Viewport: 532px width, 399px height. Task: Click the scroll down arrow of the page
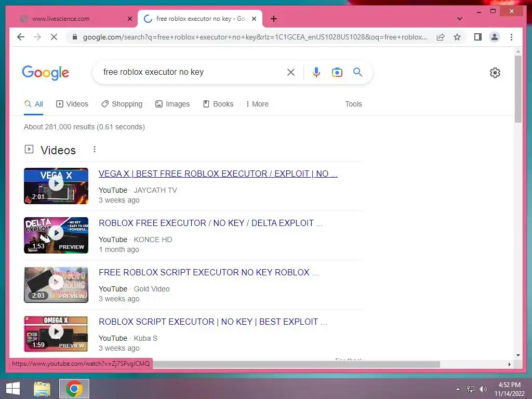point(518,355)
